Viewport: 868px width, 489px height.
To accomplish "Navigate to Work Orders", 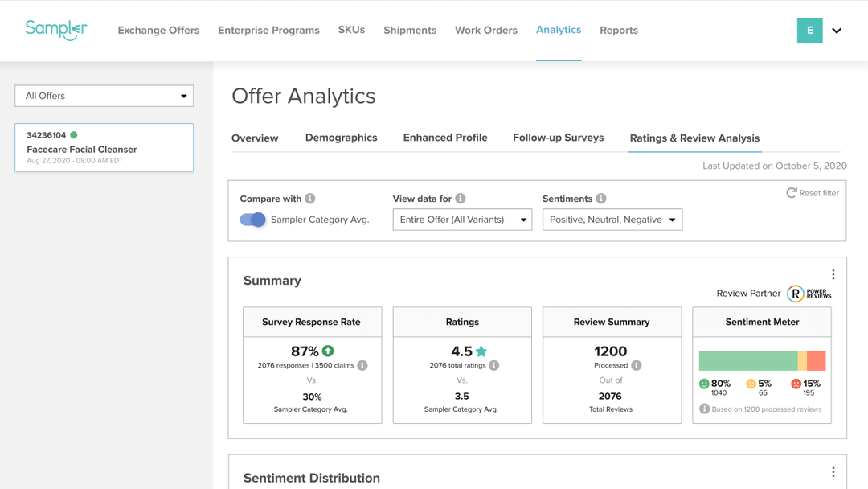I will click(485, 30).
